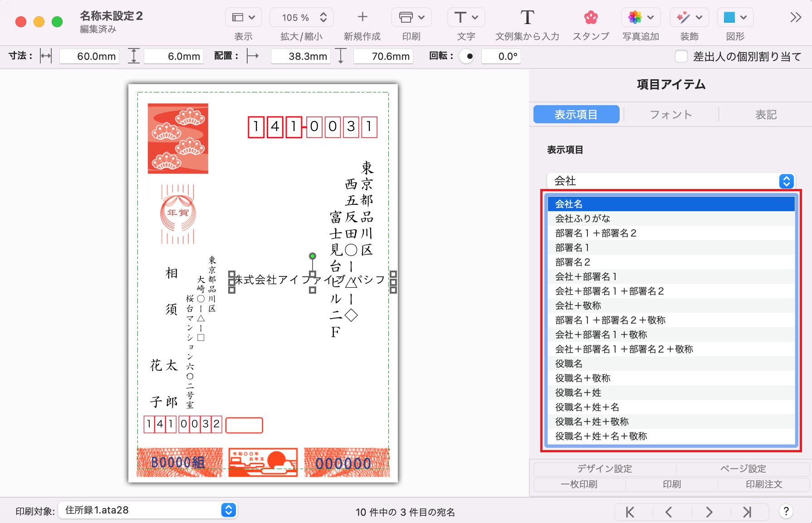
Task: Expand the 装飾 dropdown arrow
Action: [699, 18]
